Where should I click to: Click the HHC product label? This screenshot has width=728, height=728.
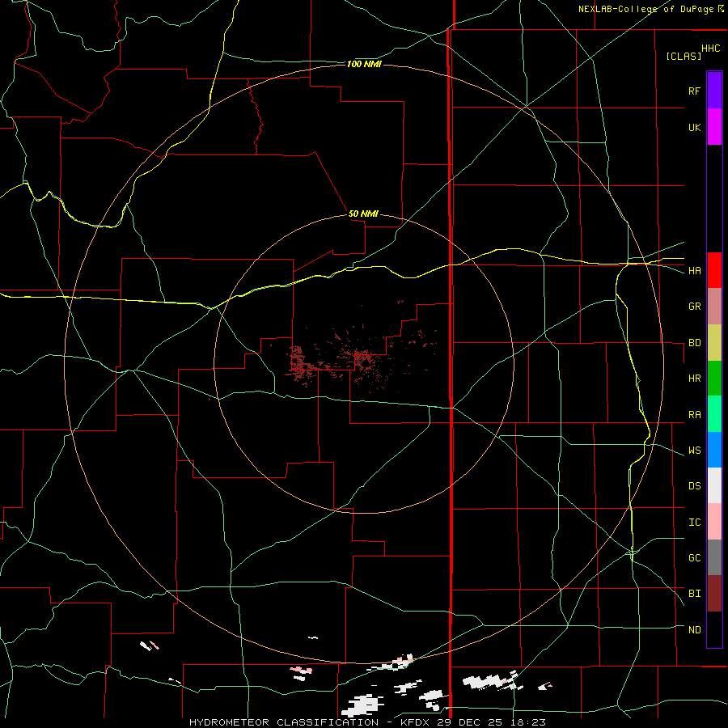[711, 49]
